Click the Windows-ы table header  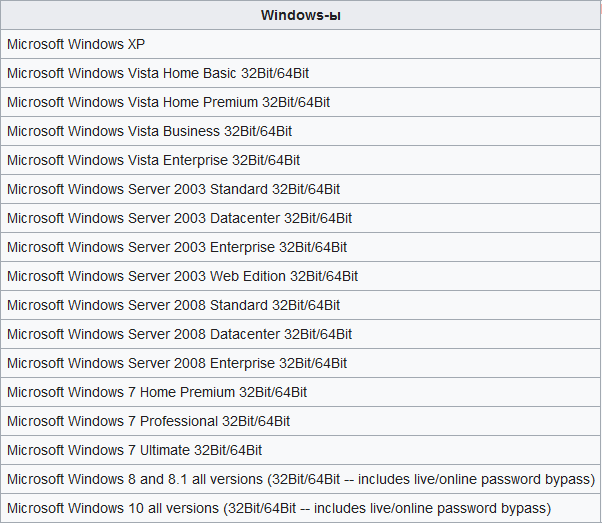(301, 15)
